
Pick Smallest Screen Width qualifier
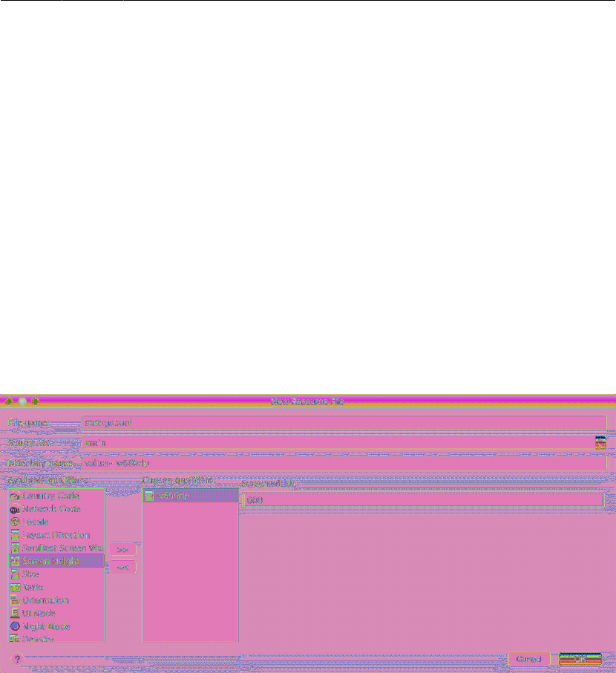pos(56,548)
